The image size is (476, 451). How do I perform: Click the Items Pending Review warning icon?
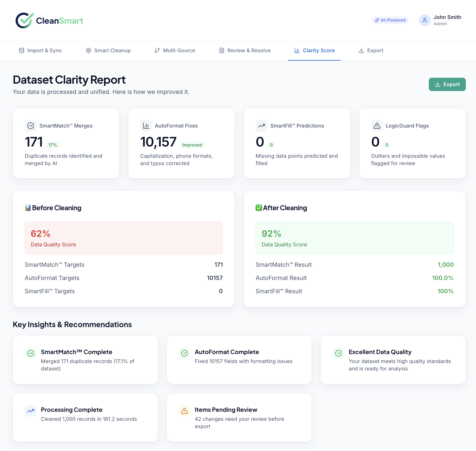click(x=184, y=411)
